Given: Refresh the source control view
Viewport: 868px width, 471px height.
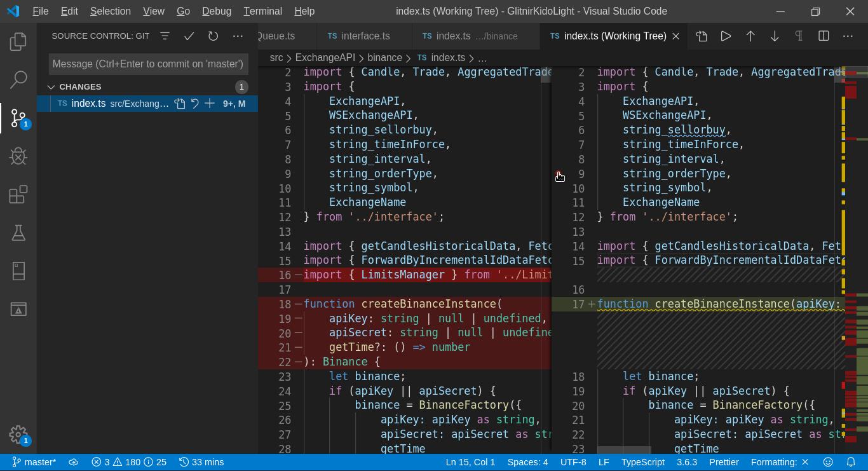Looking at the screenshot, I should click(214, 36).
